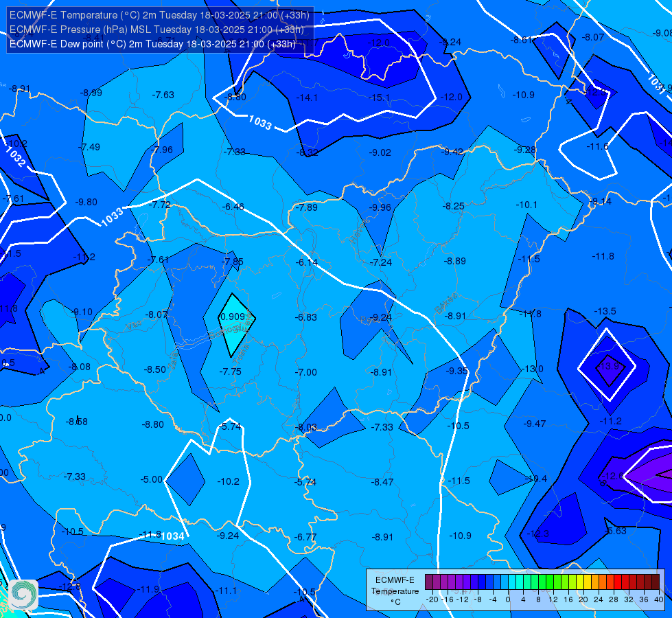Click the -15.1 temperature value
Image resolution: width=672 pixels, height=618 pixels.
(380, 98)
